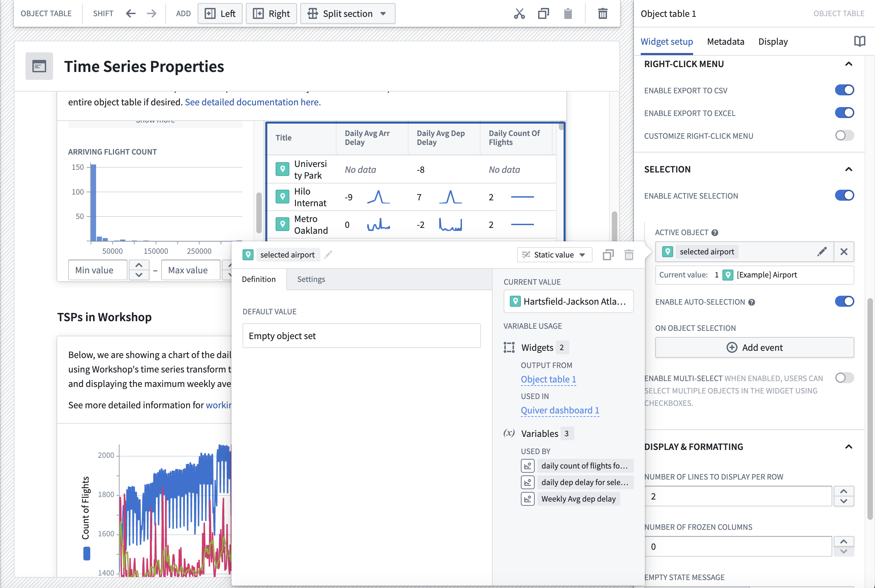875x588 pixels.
Task: Add a section to the Left
Action: [220, 13]
